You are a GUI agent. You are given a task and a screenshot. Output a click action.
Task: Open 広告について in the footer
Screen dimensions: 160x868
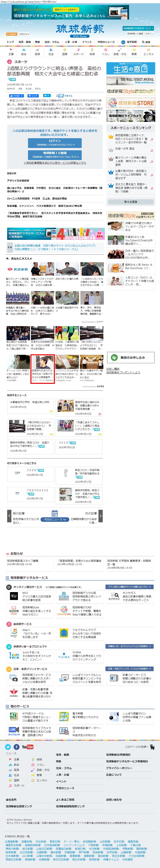(x=114, y=775)
